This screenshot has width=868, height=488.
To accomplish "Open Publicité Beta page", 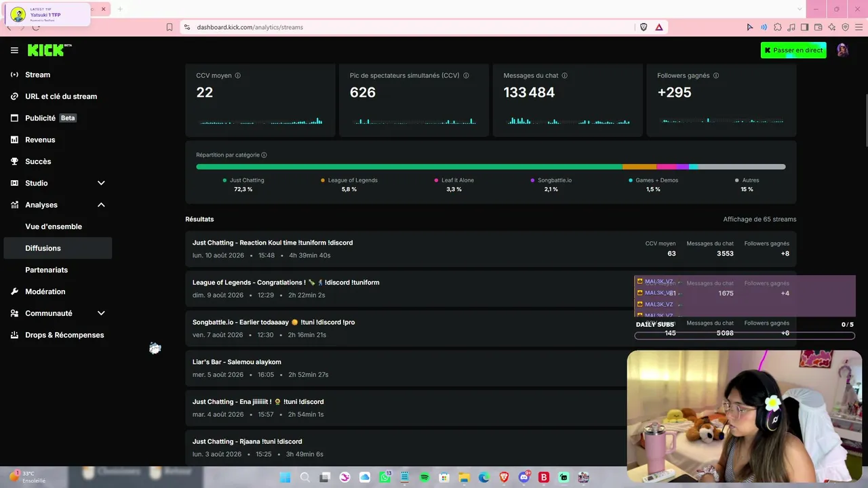I will 51,118.
